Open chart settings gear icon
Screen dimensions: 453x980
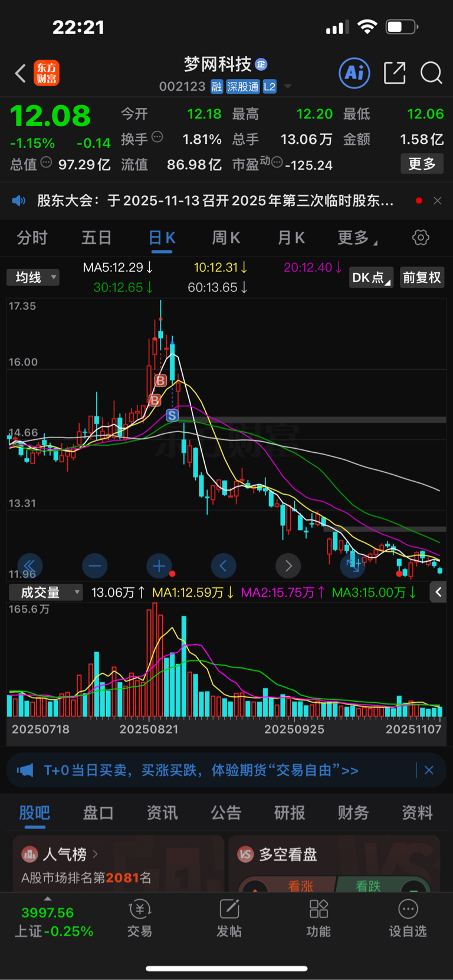pos(421,238)
